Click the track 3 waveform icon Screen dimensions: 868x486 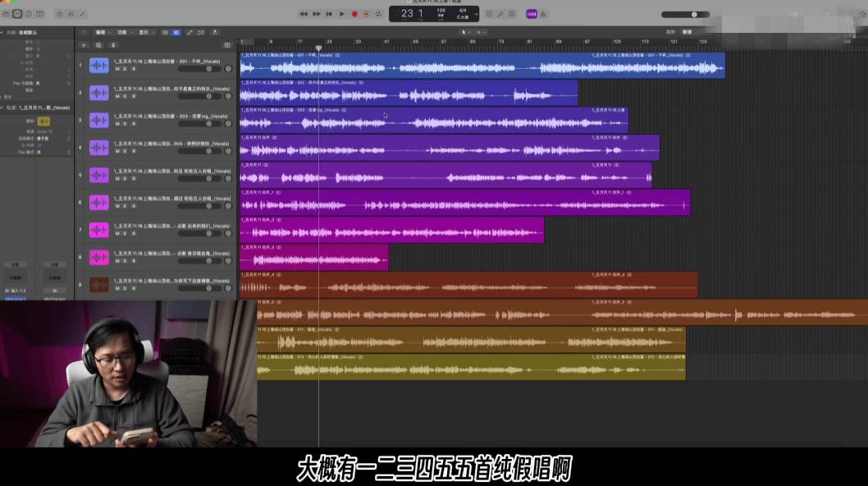point(99,120)
